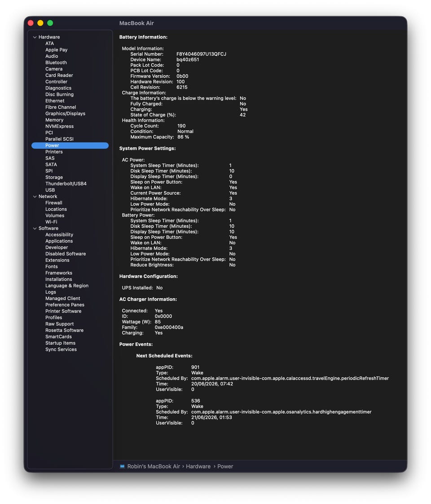Zoom window with green button
Image resolution: width=431 pixels, height=504 pixels.
pos(50,23)
